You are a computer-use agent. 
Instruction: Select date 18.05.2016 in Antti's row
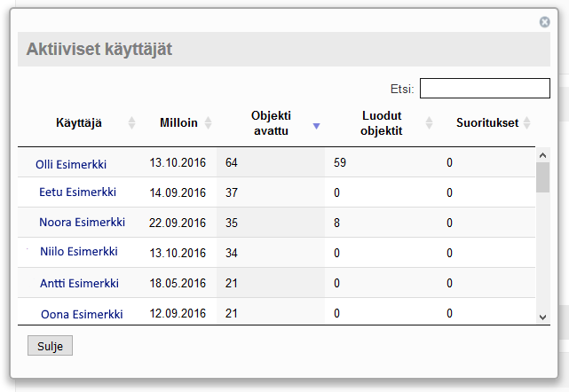pos(178,283)
